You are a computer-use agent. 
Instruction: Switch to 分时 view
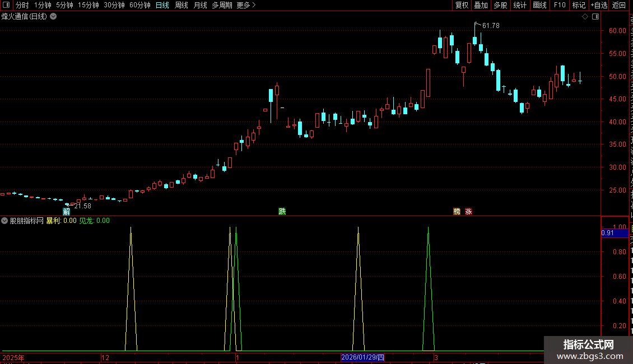coord(22,5)
